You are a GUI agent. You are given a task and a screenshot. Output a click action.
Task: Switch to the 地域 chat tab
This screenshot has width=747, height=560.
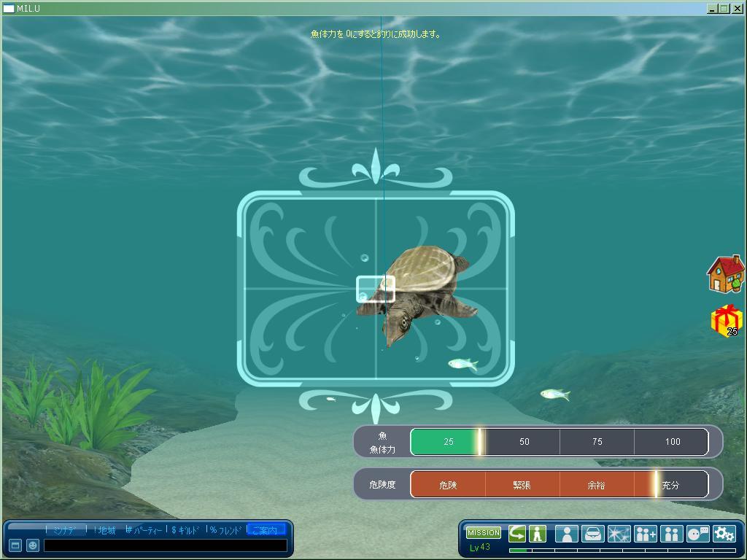105,530
